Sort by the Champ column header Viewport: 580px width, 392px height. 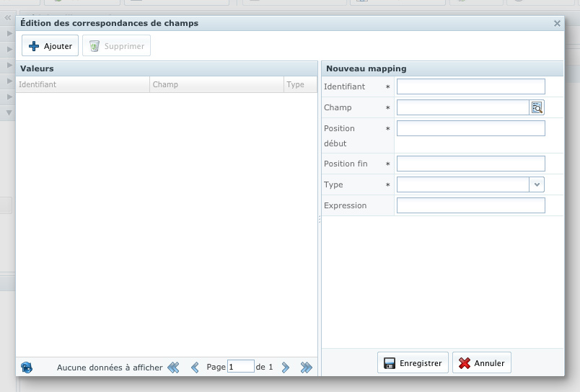[x=216, y=84]
